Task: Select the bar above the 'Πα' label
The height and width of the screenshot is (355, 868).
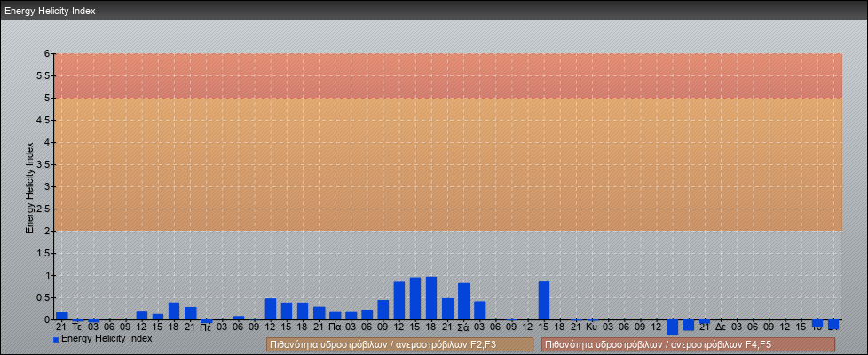Action: [335, 315]
